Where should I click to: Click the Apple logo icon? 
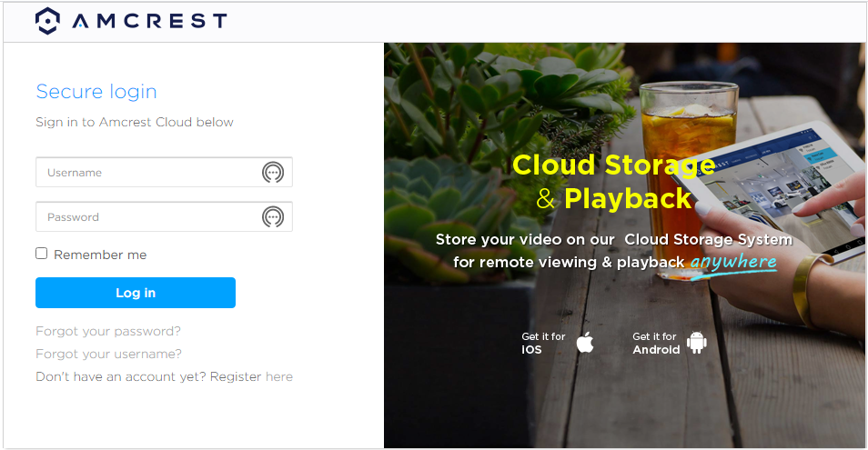tap(585, 342)
